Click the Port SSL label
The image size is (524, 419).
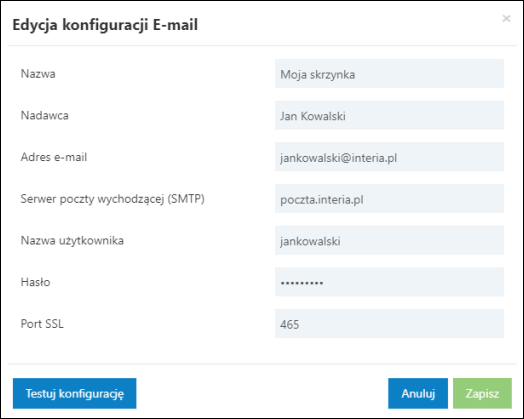[42, 324]
